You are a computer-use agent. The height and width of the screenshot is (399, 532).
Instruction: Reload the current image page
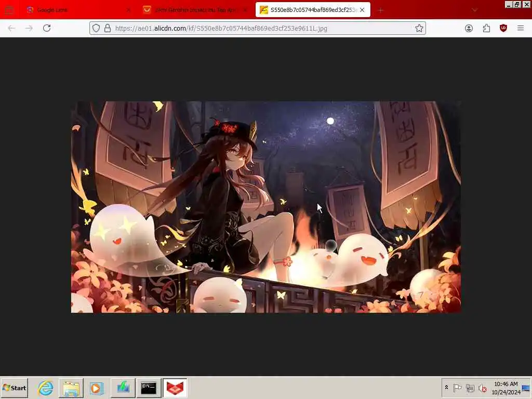(47, 28)
